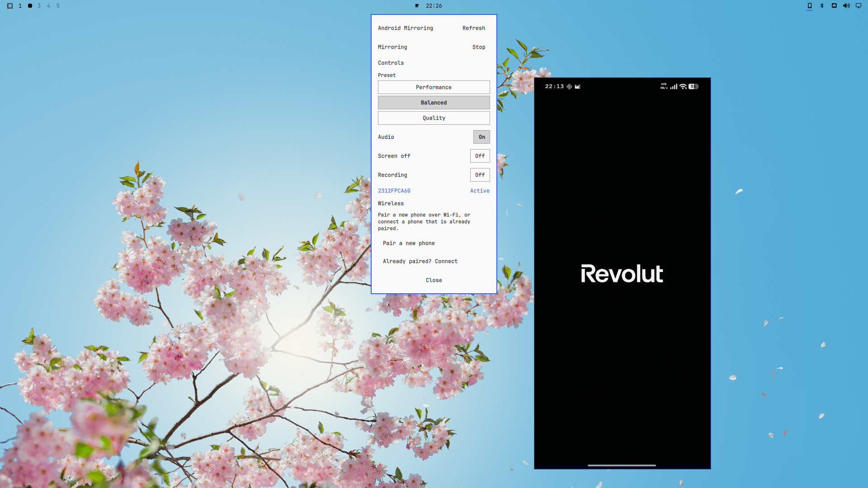Click Pair a new phone
Viewport: 868px width, 488px height.
[x=409, y=243]
